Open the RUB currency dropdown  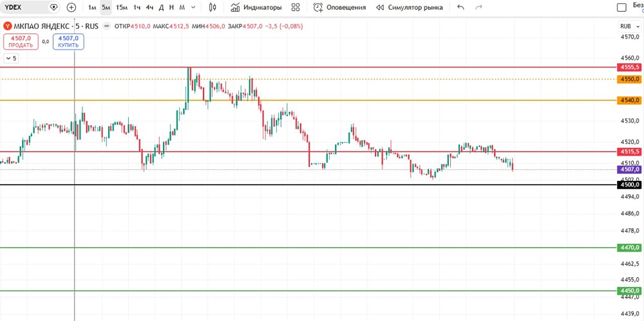click(x=629, y=26)
